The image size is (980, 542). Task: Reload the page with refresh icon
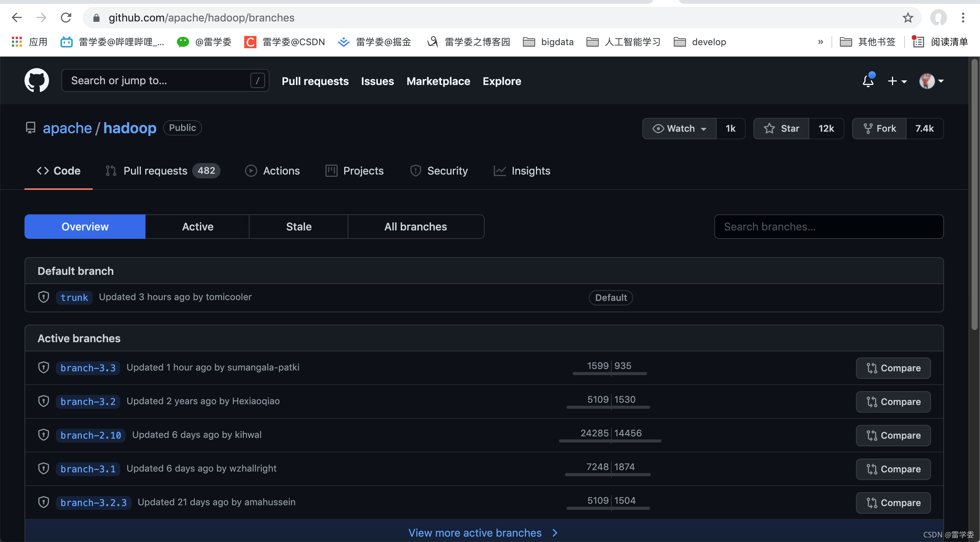(66, 18)
